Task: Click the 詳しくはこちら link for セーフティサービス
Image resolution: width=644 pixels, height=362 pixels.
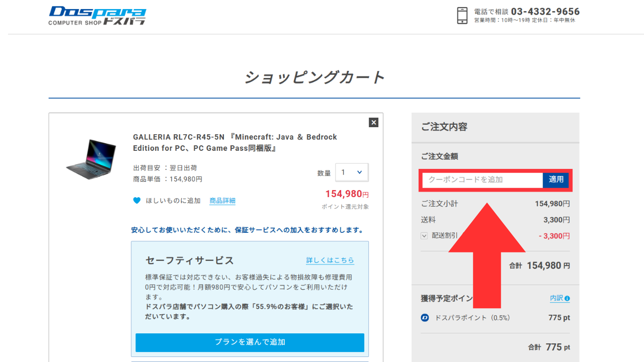Action: tap(330, 260)
